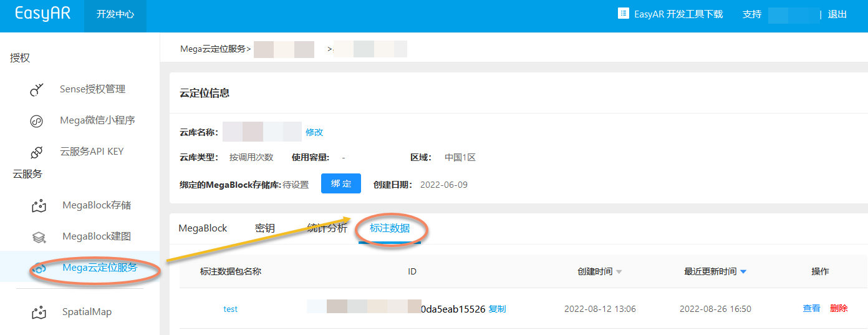Click the ID column header

pos(412,271)
